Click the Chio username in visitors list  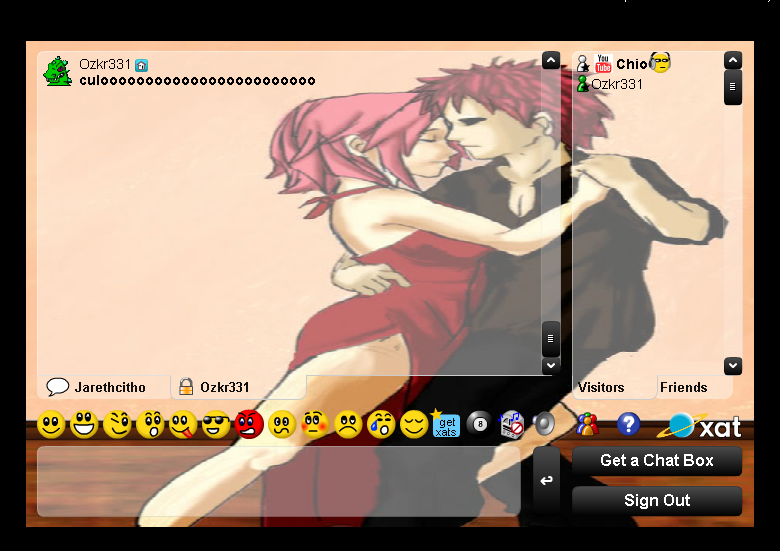[x=632, y=64]
